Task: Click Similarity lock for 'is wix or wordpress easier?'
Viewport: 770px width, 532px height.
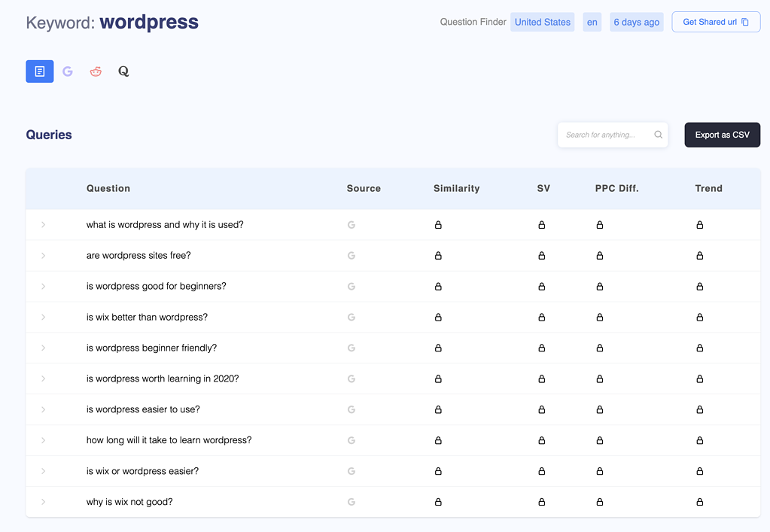Action: [x=438, y=471]
